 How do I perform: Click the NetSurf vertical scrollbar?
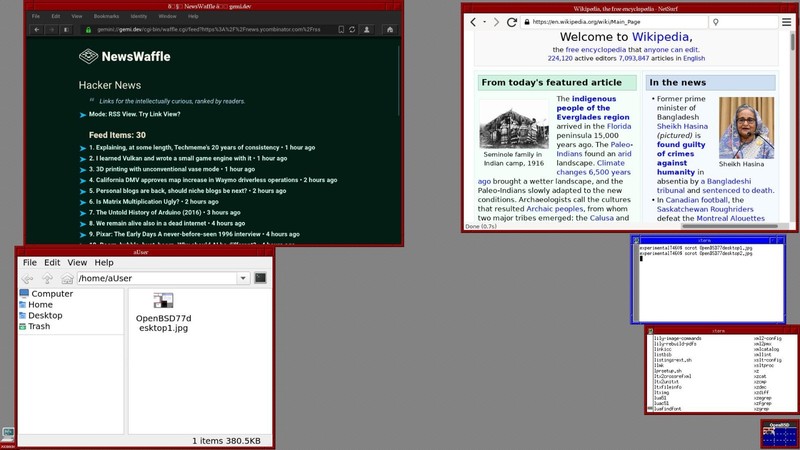point(792,128)
